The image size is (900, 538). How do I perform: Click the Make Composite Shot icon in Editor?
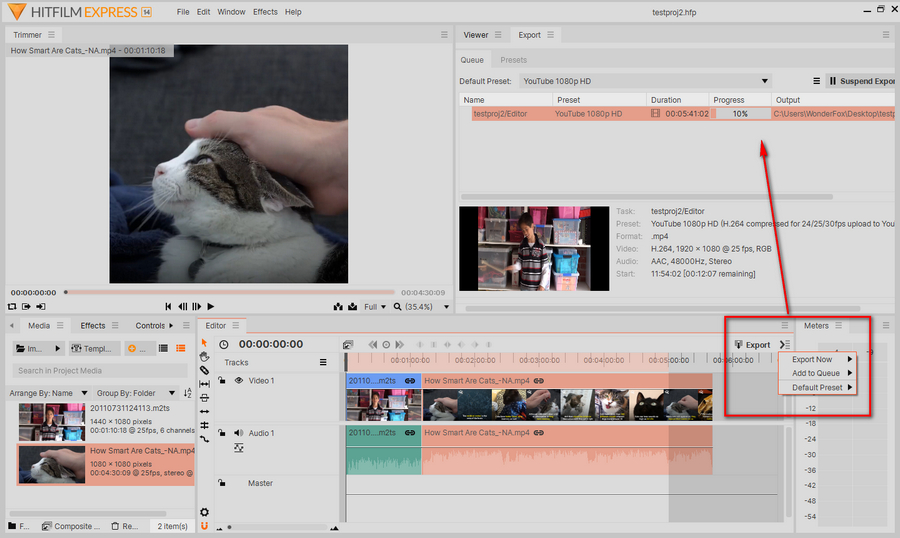348,345
